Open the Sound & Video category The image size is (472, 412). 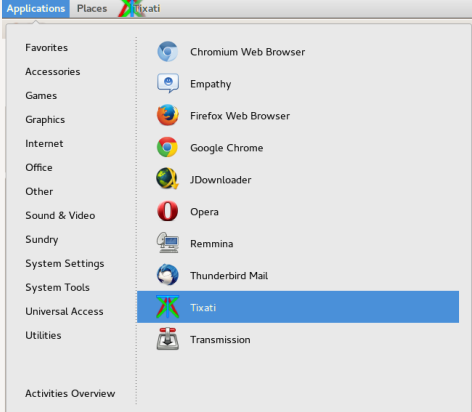click(60, 216)
